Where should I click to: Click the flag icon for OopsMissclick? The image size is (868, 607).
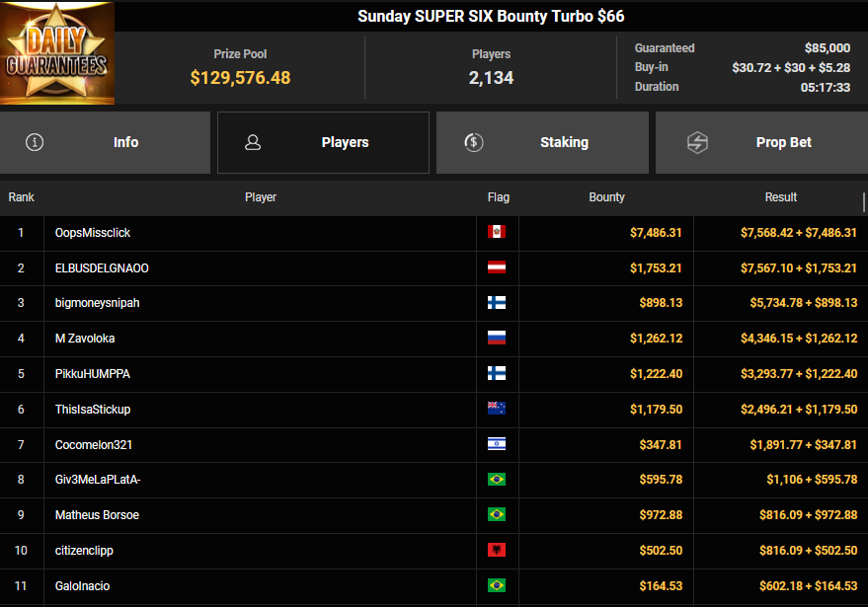497,233
